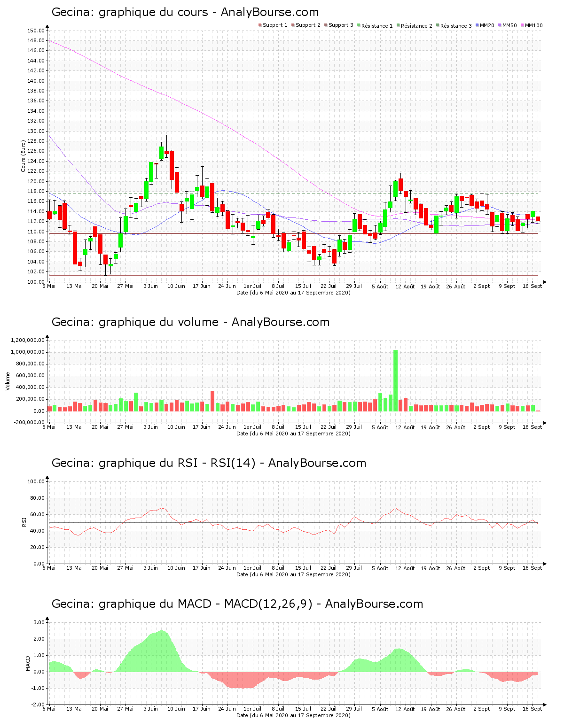Click the date range caption under price chart

tap(293, 293)
